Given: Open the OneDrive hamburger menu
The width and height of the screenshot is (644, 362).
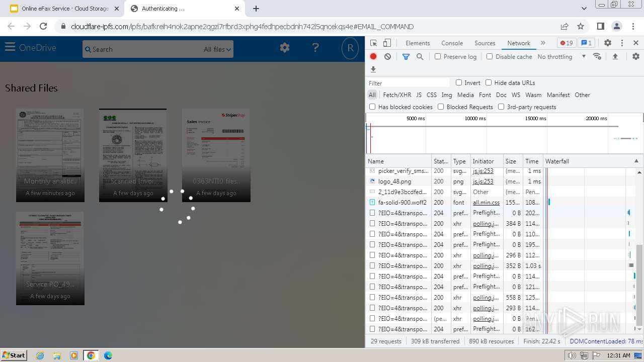Looking at the screenshot, I should coord(10,47).
